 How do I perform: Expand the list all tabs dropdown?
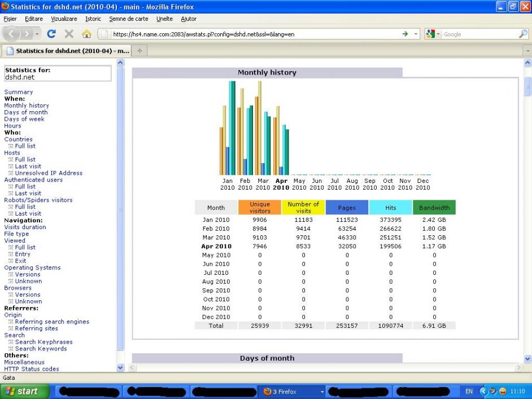(x=527, y=51)
